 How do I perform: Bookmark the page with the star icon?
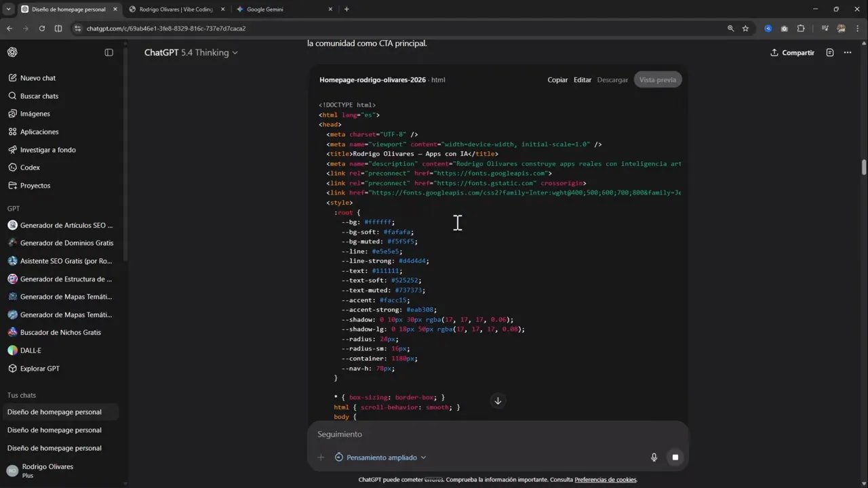[x=745, y=28]
